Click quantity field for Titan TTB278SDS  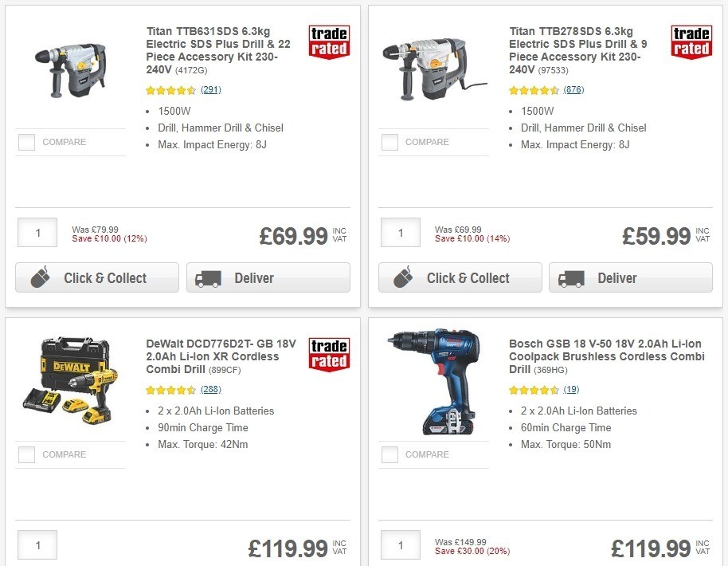[x=400, y=233]
